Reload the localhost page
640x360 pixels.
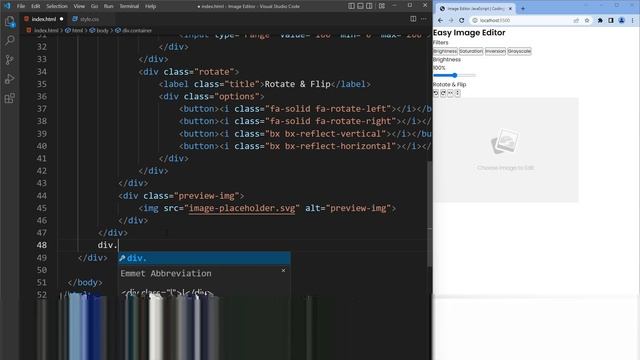[x=462, y=20]
